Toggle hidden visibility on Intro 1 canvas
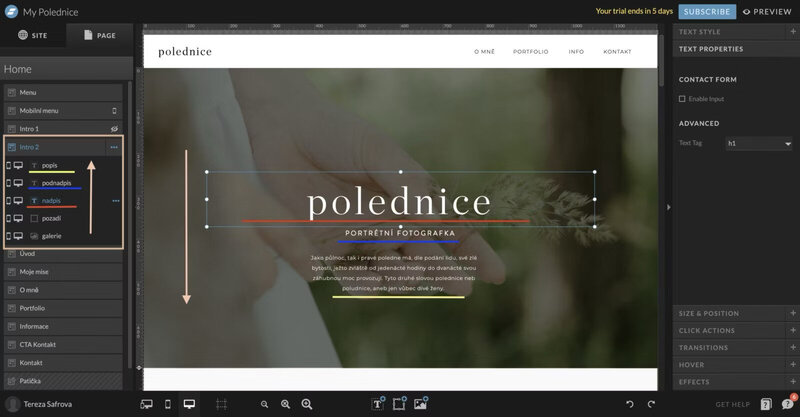Viewport: 800px width, 417px height. pyautogui.click(x=114, y=129)
